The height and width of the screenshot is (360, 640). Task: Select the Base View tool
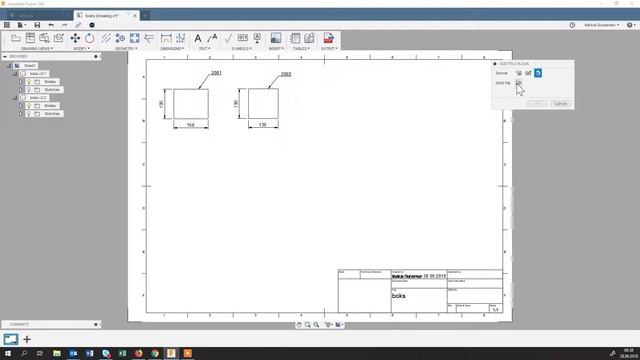pos(16,38)
